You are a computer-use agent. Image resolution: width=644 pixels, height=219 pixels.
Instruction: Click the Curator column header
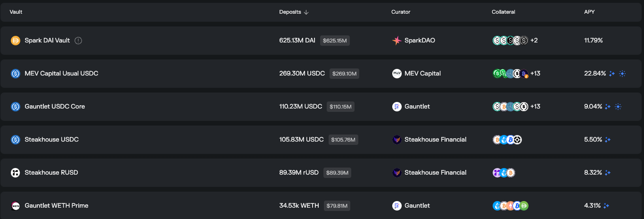tap(401, 12)
